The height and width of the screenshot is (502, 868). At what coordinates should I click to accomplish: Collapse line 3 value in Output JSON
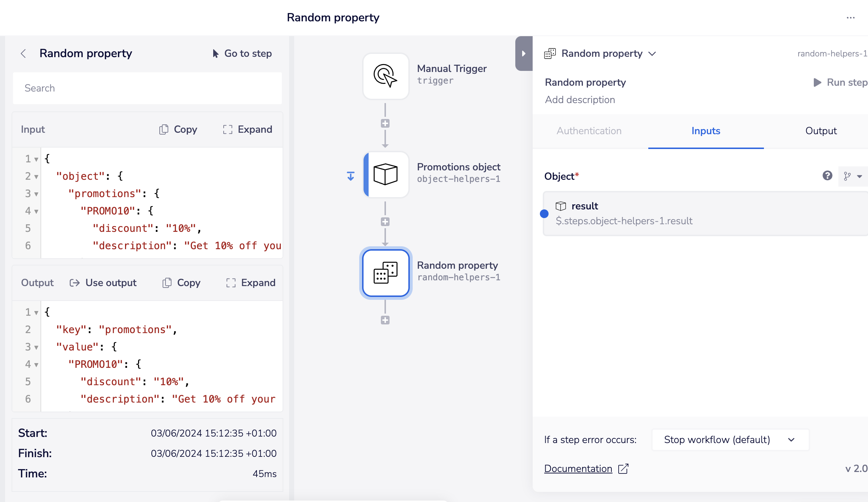(36, 348)
